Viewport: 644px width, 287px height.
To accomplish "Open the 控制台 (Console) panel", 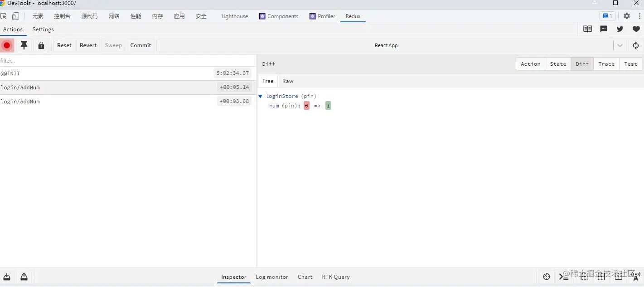I will pyautogui.click(x=62, y=16).
